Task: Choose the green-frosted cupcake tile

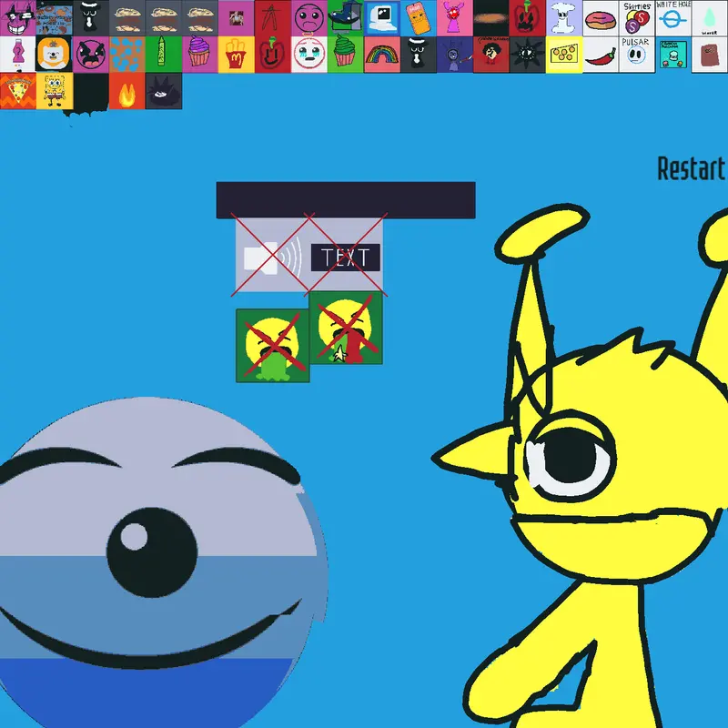Action: pos(346,55)
